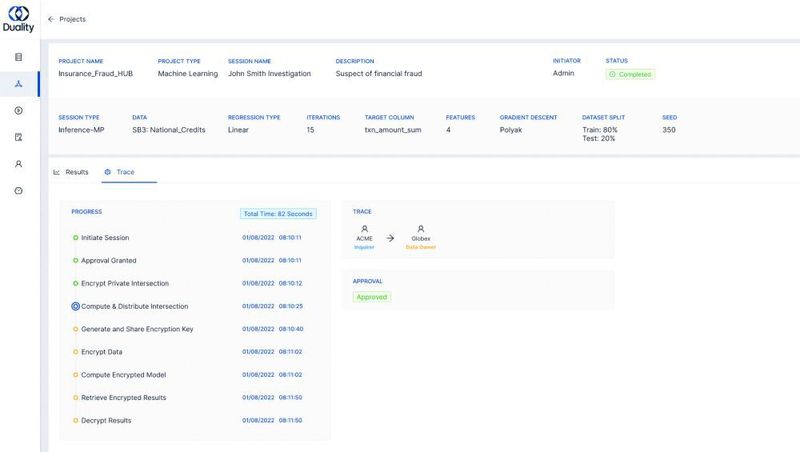Image resolution: width=800 pixels, height=452 pixels.
Task: Select the Approval Granted step
Action: pos(109,261)
